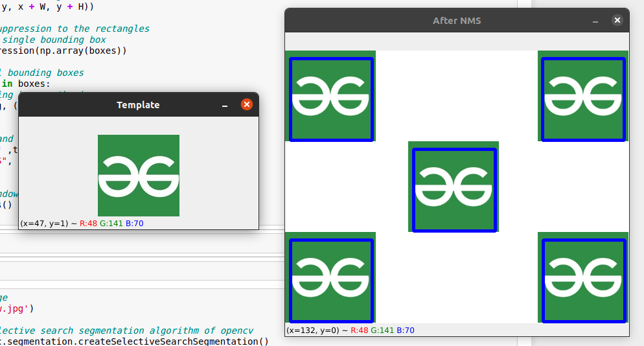This screenshot has height=346, width=644.
Task: Click the 'G:141' value in Template status bar
Action: click(x=111, y=224)
